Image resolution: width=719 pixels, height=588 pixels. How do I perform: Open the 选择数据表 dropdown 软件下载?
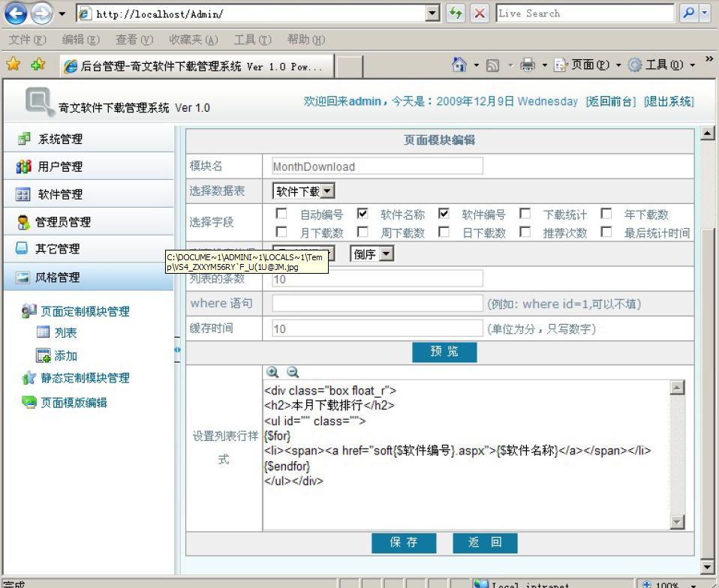[x=303, y=190]
